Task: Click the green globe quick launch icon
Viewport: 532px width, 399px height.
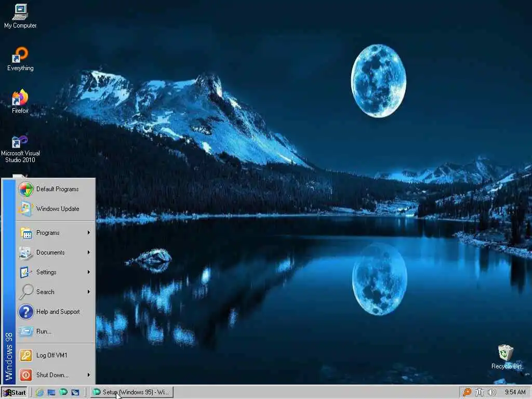Action: [63, 392]
